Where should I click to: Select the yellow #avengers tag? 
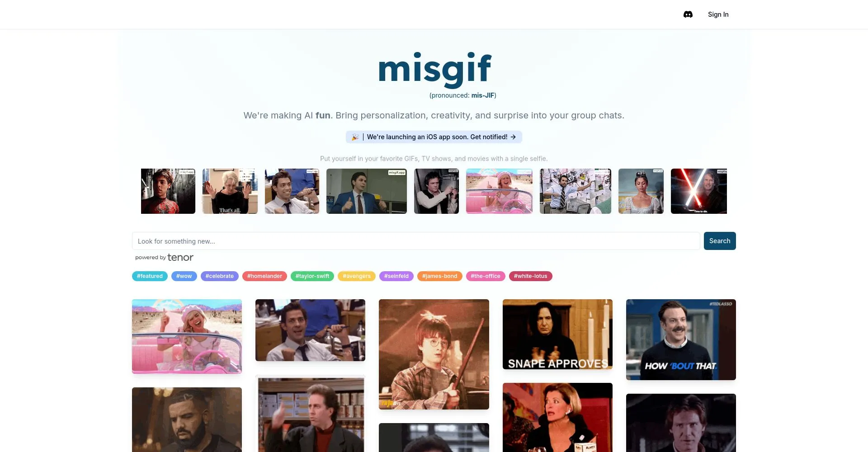[357, 276]
